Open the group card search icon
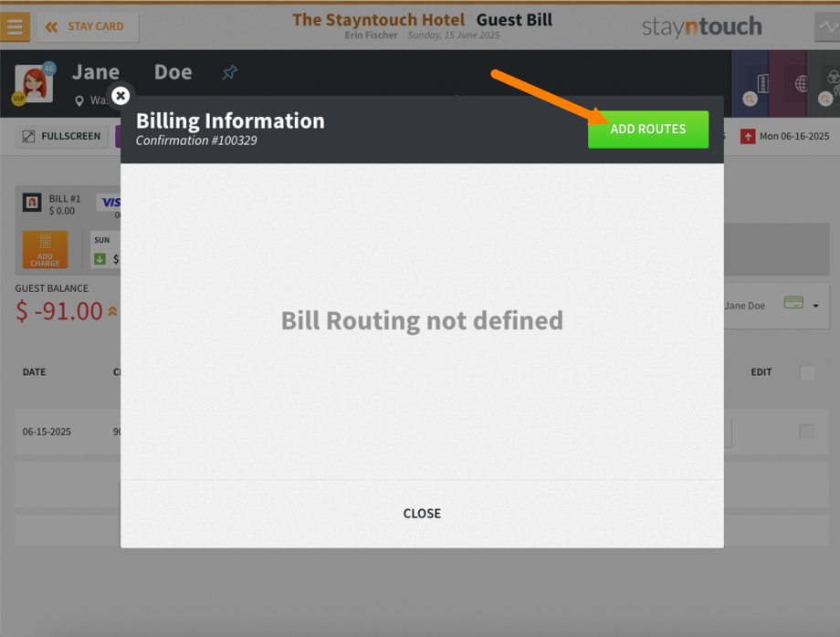This screenshot has height=637, width=840. (825, 99)
